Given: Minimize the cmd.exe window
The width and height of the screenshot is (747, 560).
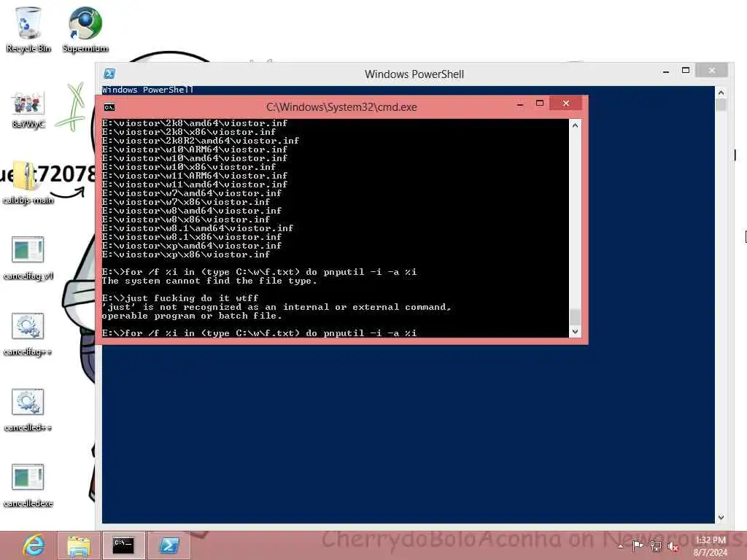Looking at the screenshot, I should click(520, 104).
